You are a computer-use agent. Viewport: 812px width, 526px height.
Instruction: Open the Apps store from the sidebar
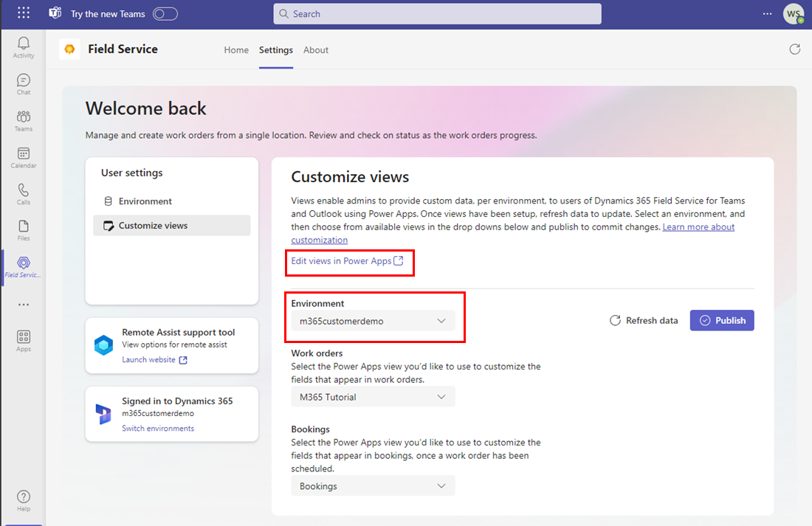pos(24,341)
